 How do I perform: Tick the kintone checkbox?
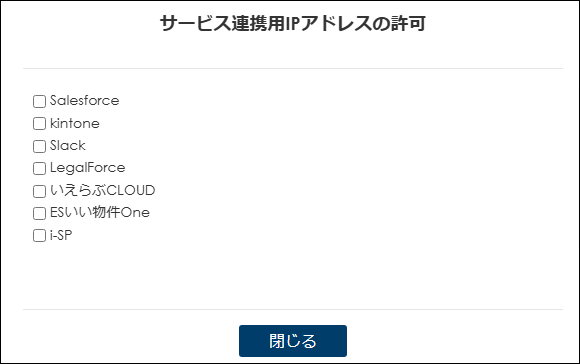[x=39, y=124]
